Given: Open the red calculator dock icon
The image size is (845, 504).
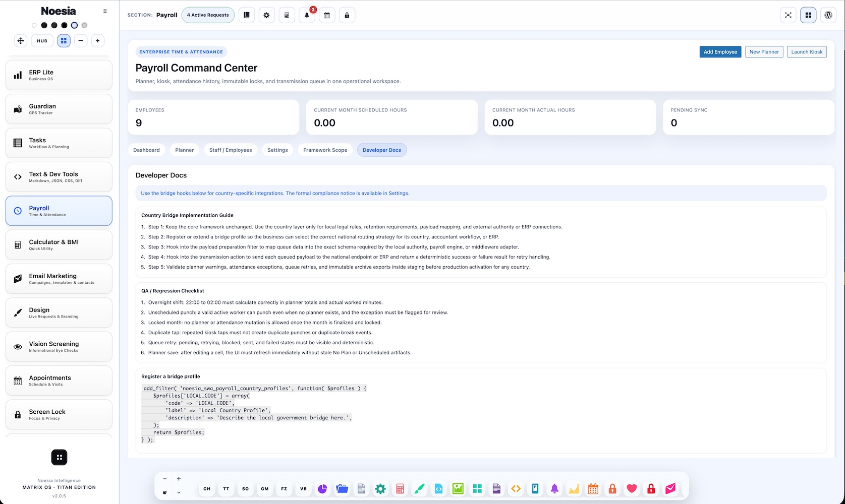Looking at the screenshot, I should point(400,488).
